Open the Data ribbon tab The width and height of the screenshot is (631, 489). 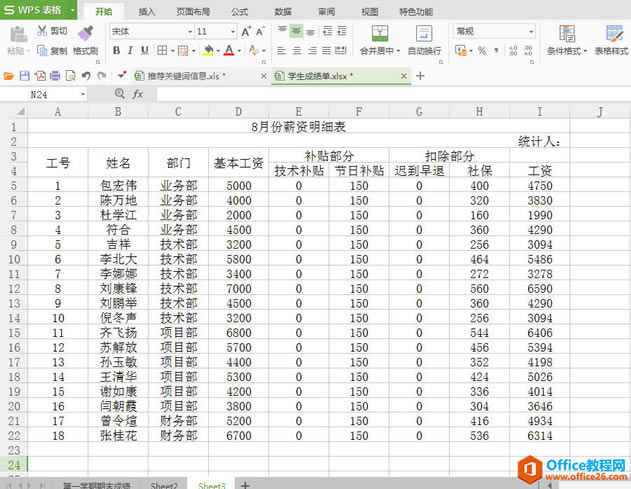coord(283,12)
